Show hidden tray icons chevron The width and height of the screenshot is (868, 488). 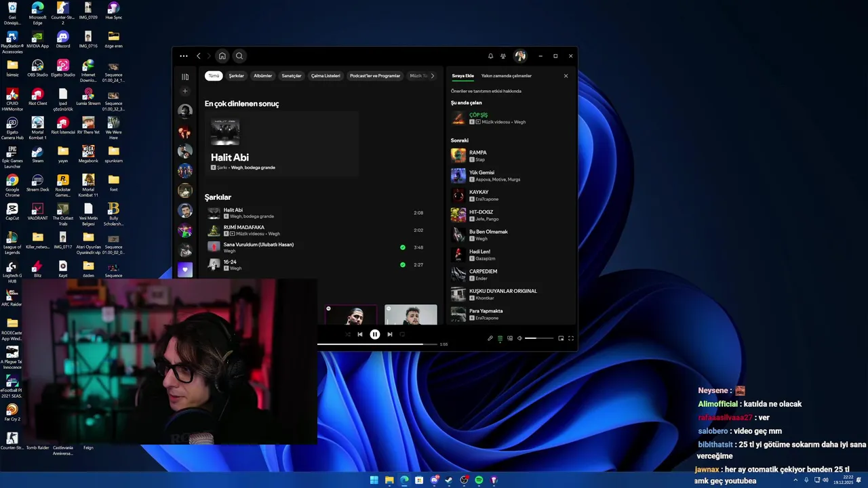795,480
